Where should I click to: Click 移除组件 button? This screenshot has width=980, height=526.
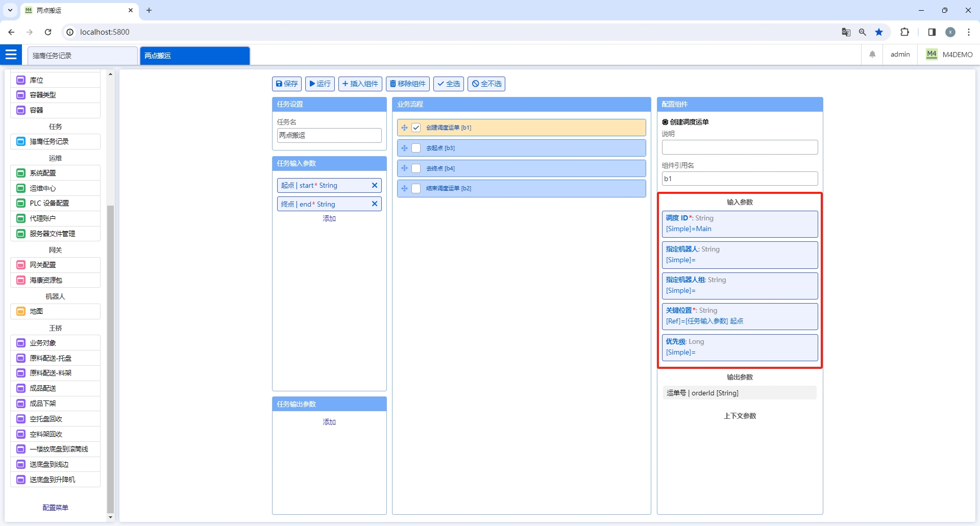pyautogui.click(x=408, y=84)
